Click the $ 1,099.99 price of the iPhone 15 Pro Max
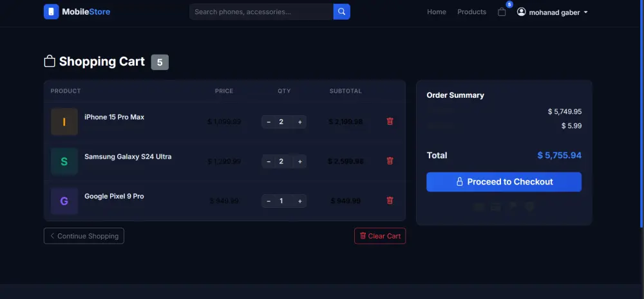Screen dimensions: 644x299 pyautogui.click(x=224, y=122)
